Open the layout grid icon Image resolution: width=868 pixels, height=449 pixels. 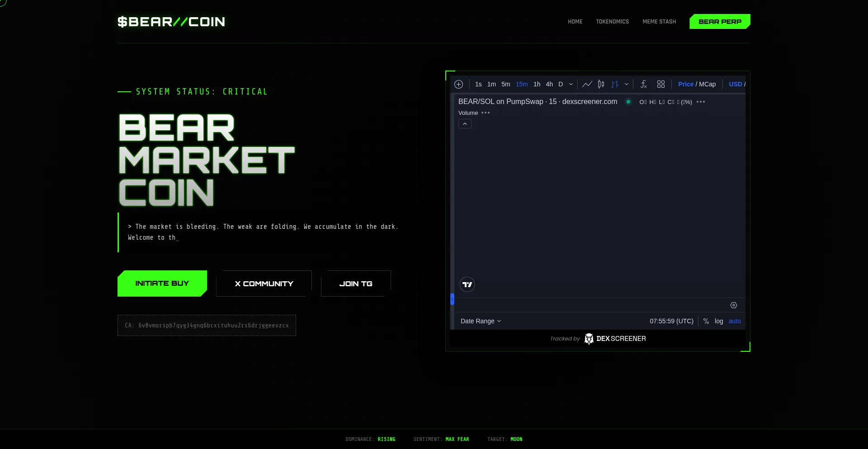point(660,84)
